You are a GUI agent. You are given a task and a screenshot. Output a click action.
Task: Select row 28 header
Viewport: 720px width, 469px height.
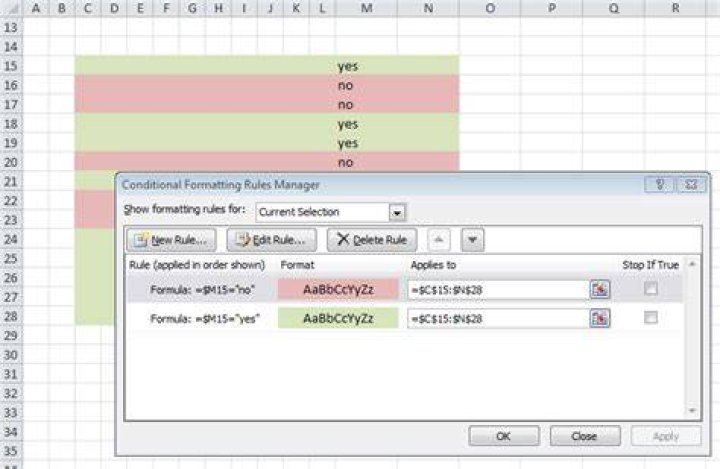point(11,316)
